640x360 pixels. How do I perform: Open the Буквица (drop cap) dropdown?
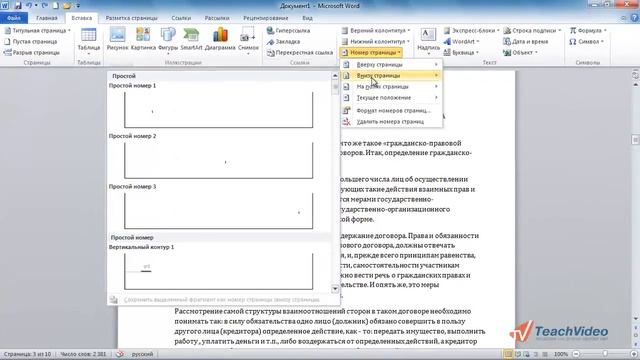tap(461, 53)
